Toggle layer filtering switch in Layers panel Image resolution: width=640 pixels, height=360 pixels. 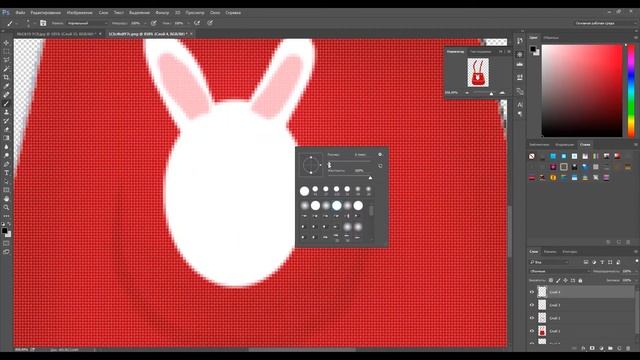(x=636, y=261)
